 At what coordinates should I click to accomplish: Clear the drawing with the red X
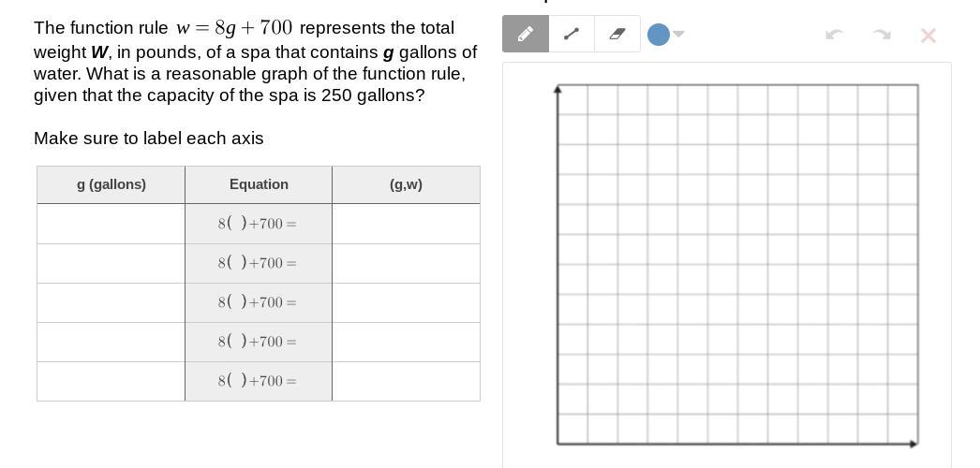pyautogui.click(x=928, y=36)
